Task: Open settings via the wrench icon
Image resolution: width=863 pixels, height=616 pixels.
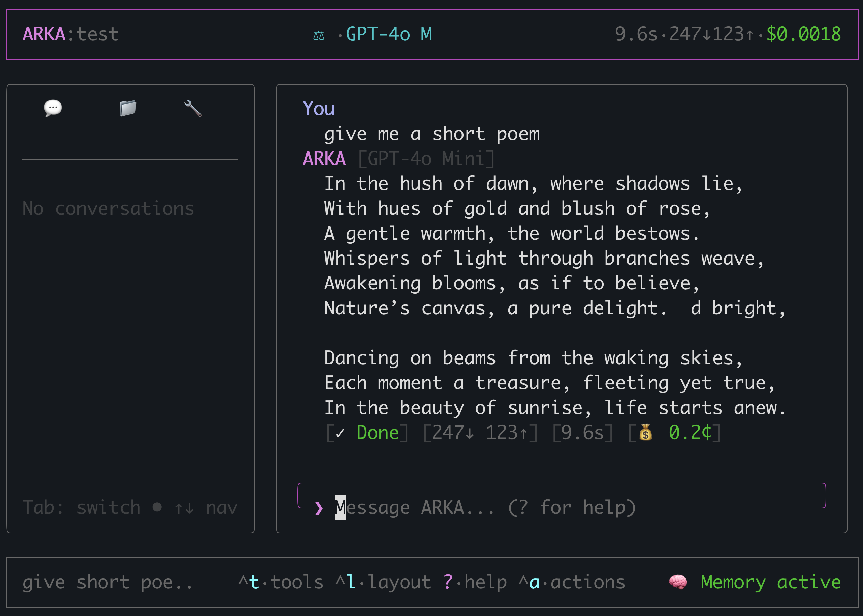Action: pos(193,108)
